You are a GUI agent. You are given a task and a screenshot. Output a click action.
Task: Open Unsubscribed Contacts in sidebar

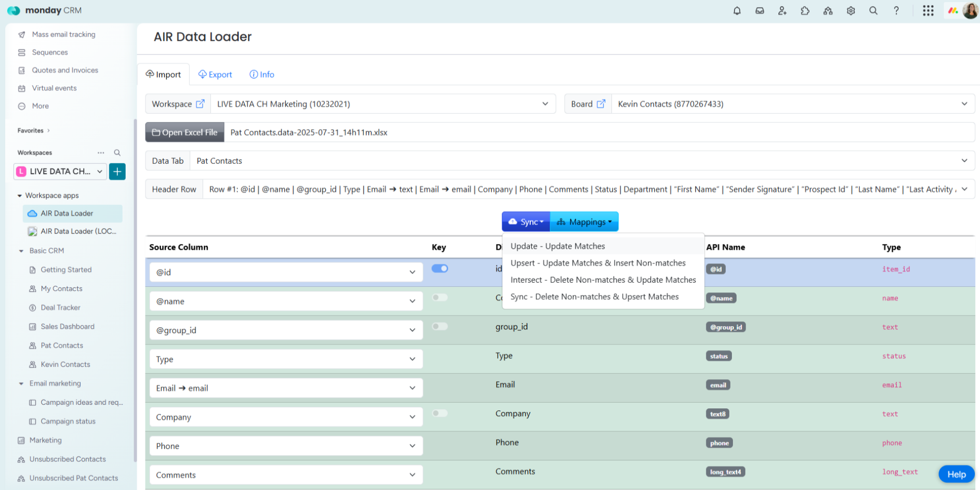(67, 459)
